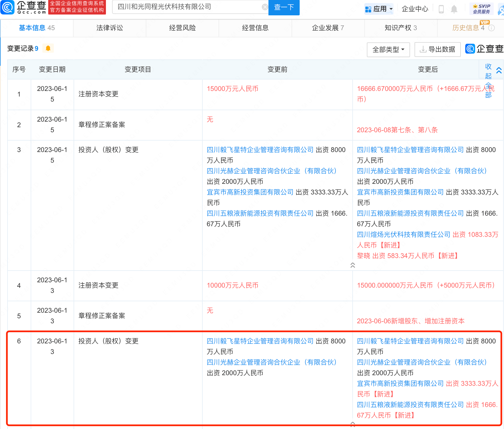Open 四川光赫企业管理咨询合伙企业 in row 3 变更前
The height and width of the screenshot is (429, 504).
[x=273, y=171]
